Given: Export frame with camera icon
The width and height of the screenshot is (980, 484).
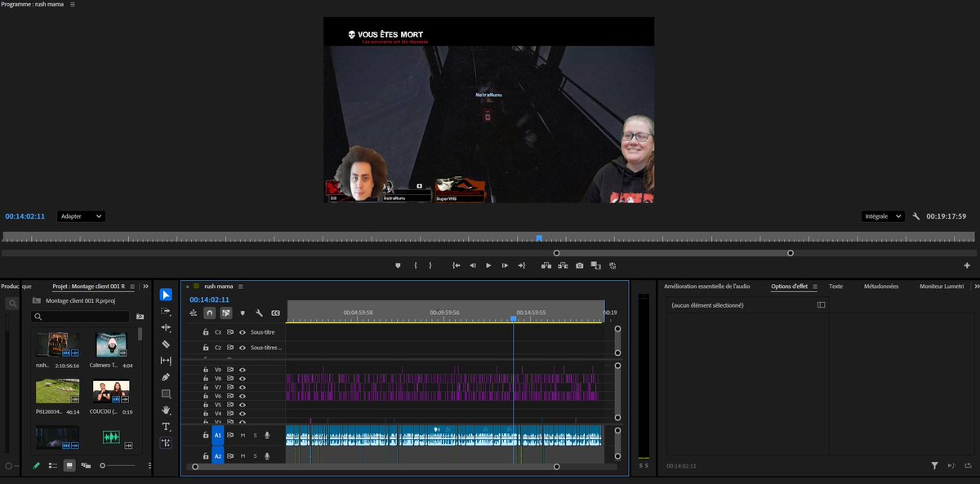Looking at the screenshot, I should [579, 265].
